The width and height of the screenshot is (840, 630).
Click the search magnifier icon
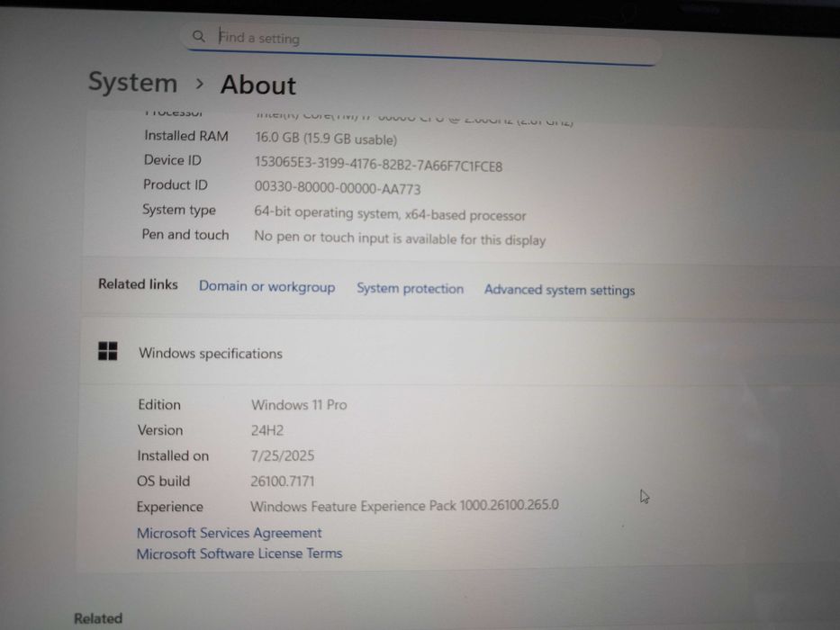(x=199, y=36)
